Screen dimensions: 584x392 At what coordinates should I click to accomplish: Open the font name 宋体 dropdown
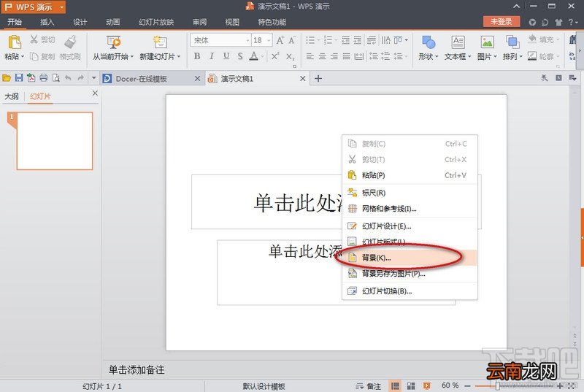pos(247,40)
